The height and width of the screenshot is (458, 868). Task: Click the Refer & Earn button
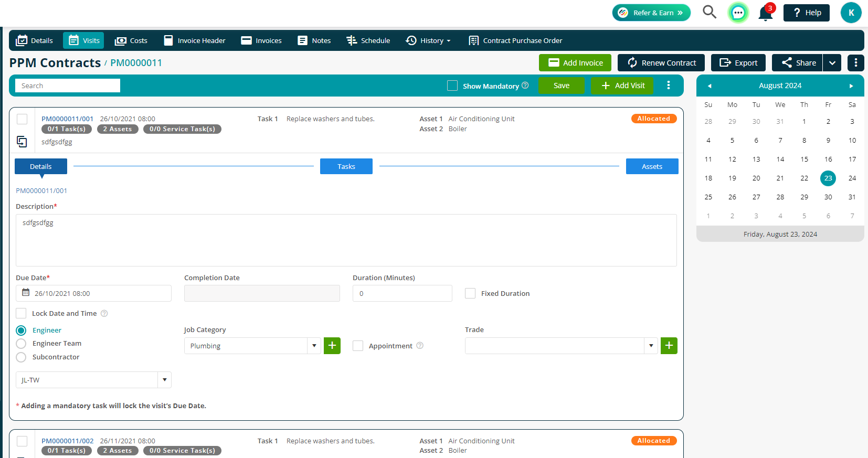click(x=651, y=13)
